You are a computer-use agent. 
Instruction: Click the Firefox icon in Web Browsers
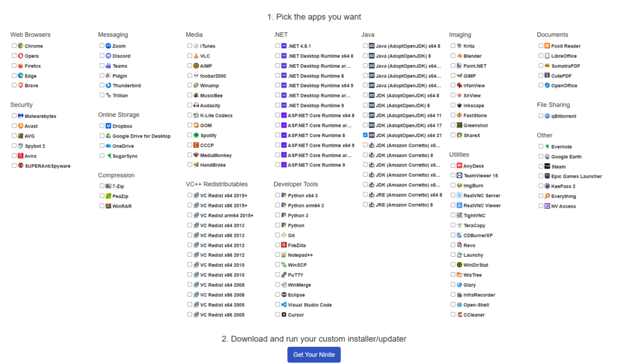pos(20,66)
